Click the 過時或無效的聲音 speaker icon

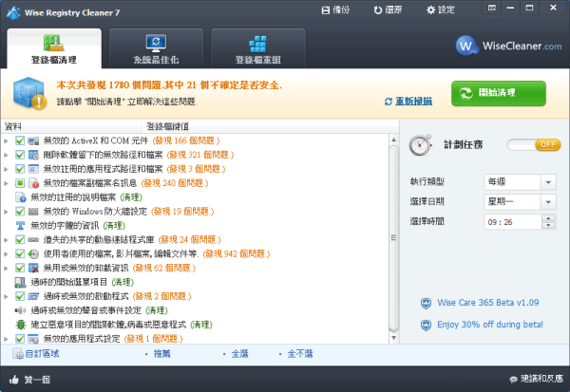(x=21, y=310)
